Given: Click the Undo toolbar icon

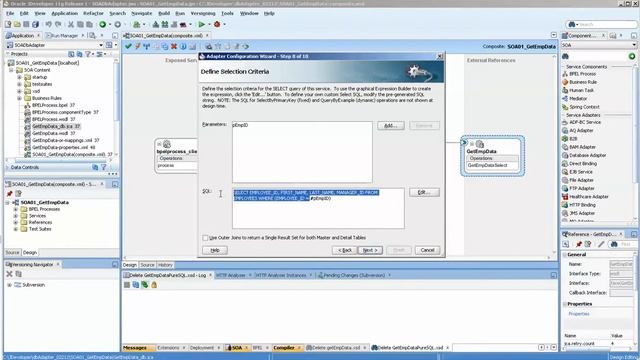Looking at the screenshot, I should [49, 24].
